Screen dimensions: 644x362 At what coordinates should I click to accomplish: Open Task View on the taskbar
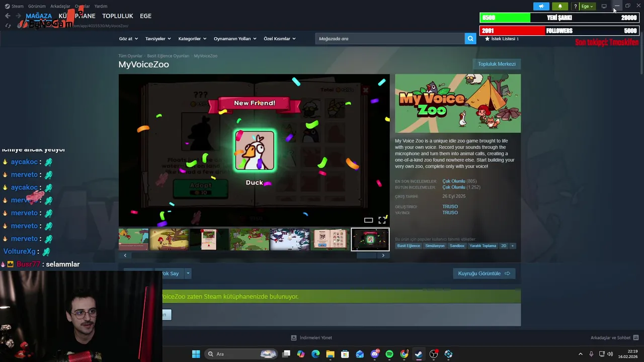point(286,354)
